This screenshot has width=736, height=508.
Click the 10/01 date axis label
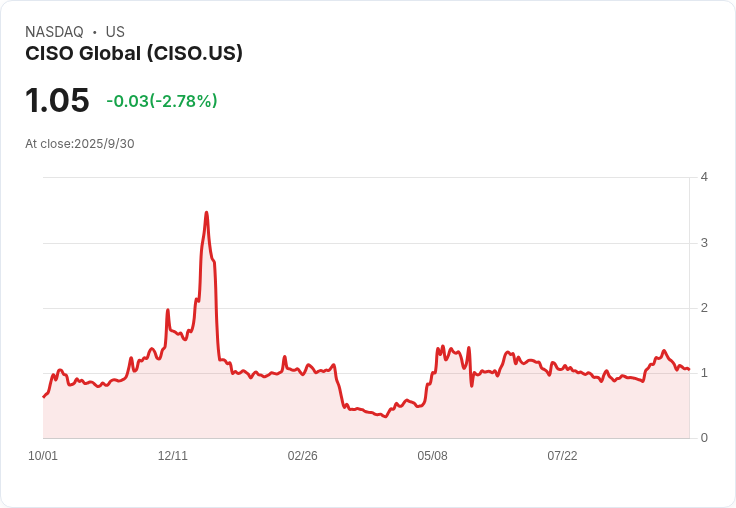[x=43, y=456]
